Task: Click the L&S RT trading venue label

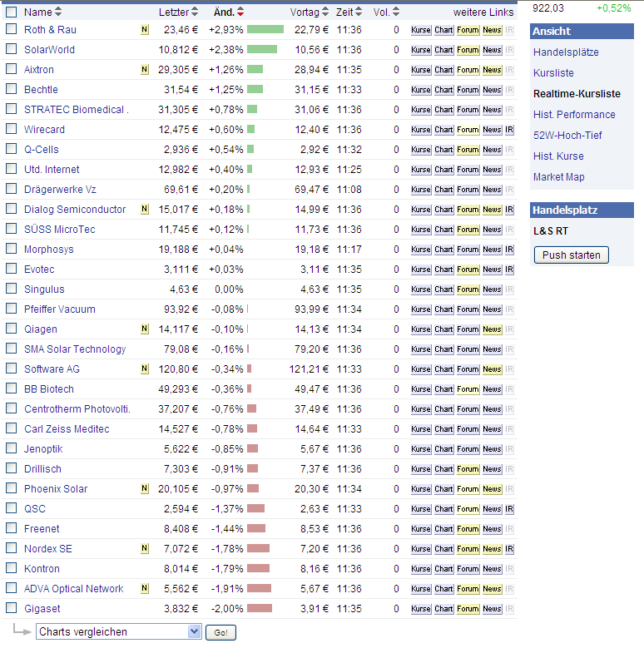Action: point(550,230)
